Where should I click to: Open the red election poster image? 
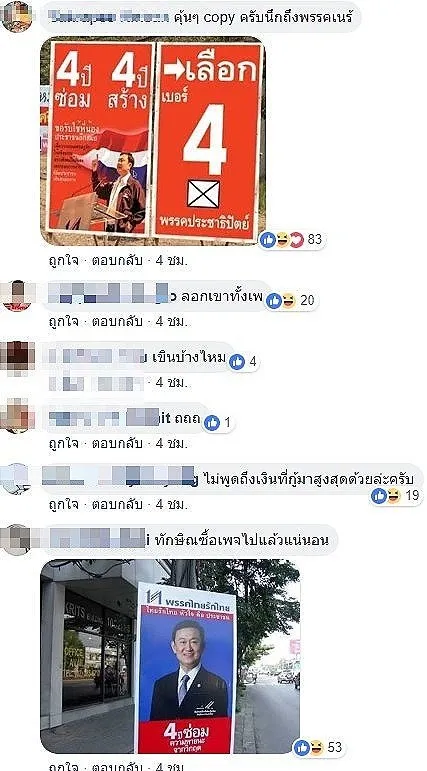[153, 141]
